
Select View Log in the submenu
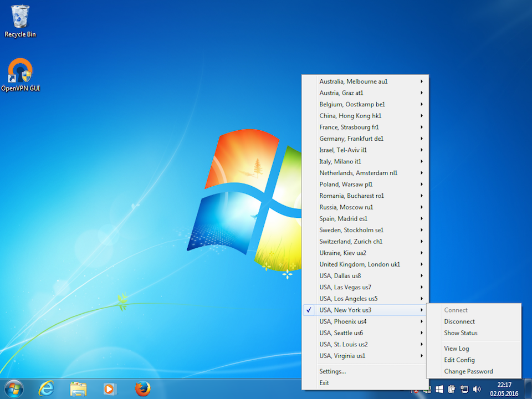point(474,349)
